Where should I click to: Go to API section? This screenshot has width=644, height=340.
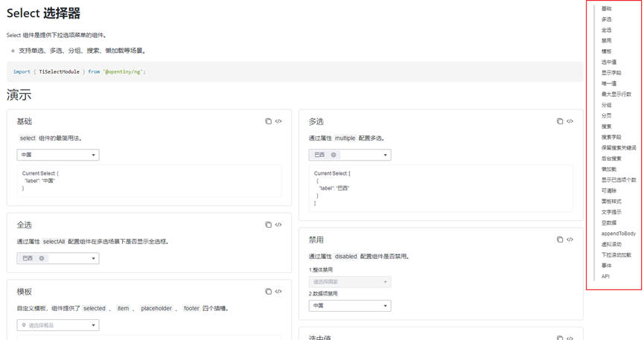pos(605,276)
